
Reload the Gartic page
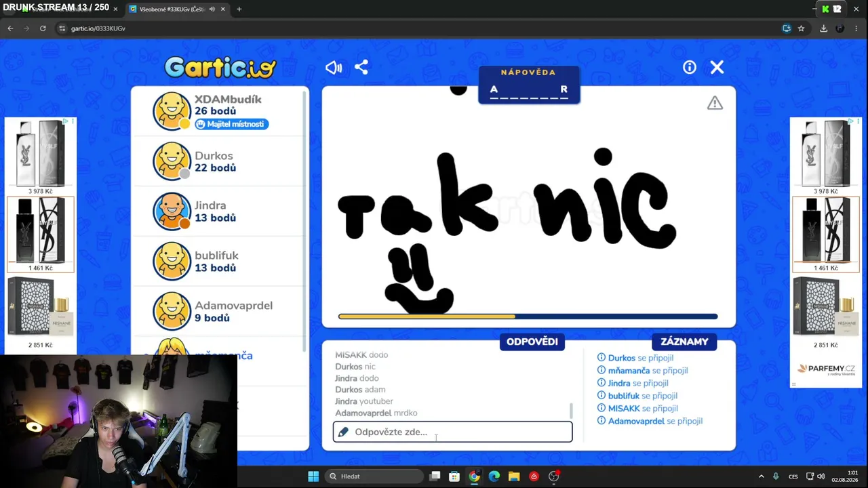pyautogui.click(x=43, y=28)
